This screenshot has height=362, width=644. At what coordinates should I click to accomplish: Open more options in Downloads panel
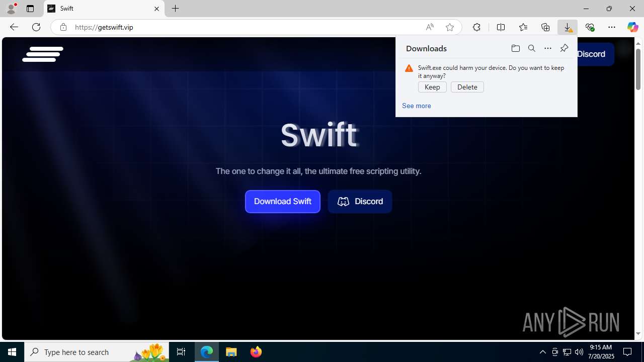tap(547, 48)
